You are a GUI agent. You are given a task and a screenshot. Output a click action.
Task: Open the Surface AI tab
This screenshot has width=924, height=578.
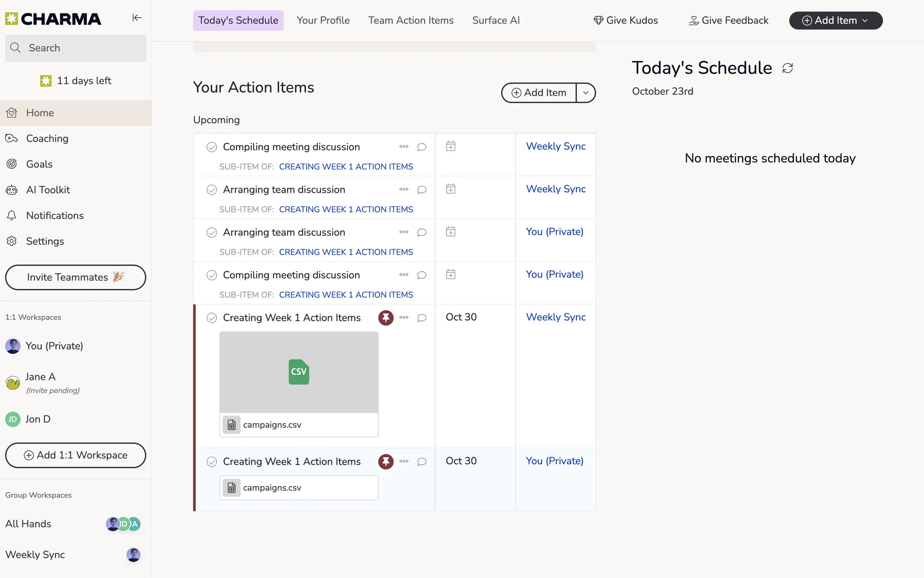(x=496, y=20)
